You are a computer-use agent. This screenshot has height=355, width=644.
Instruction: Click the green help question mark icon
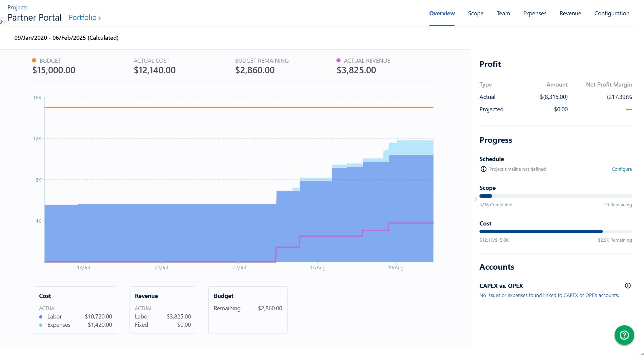click(624, 335)
